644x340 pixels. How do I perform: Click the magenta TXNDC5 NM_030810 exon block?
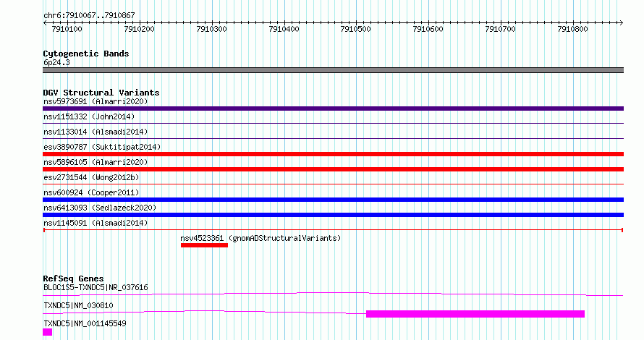click(475, 314)
